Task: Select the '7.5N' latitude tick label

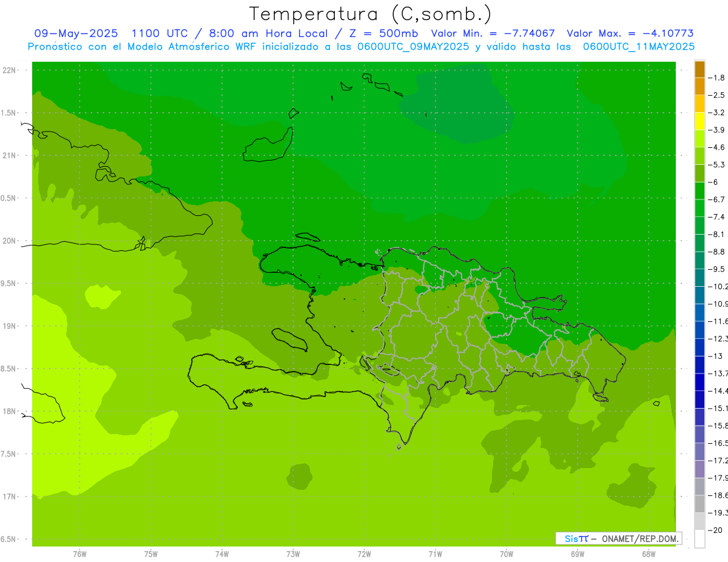Action: 8,454
